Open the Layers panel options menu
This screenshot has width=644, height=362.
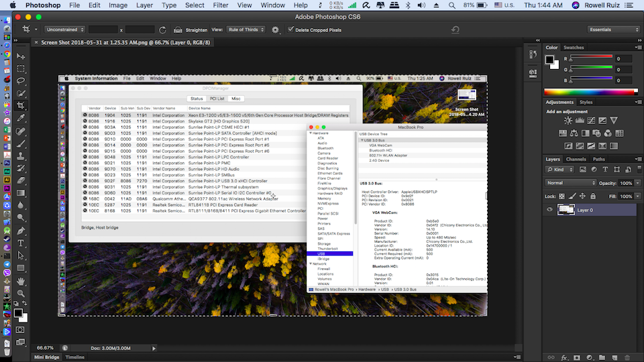click(637, 159)
